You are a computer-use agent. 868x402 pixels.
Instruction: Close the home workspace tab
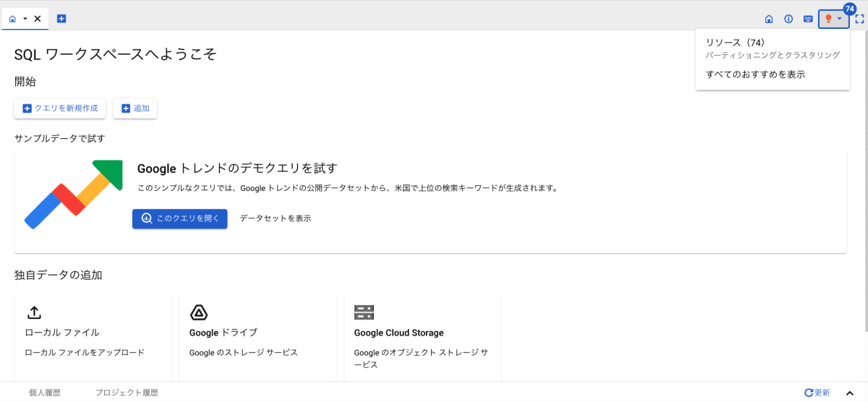pos(38,18)
